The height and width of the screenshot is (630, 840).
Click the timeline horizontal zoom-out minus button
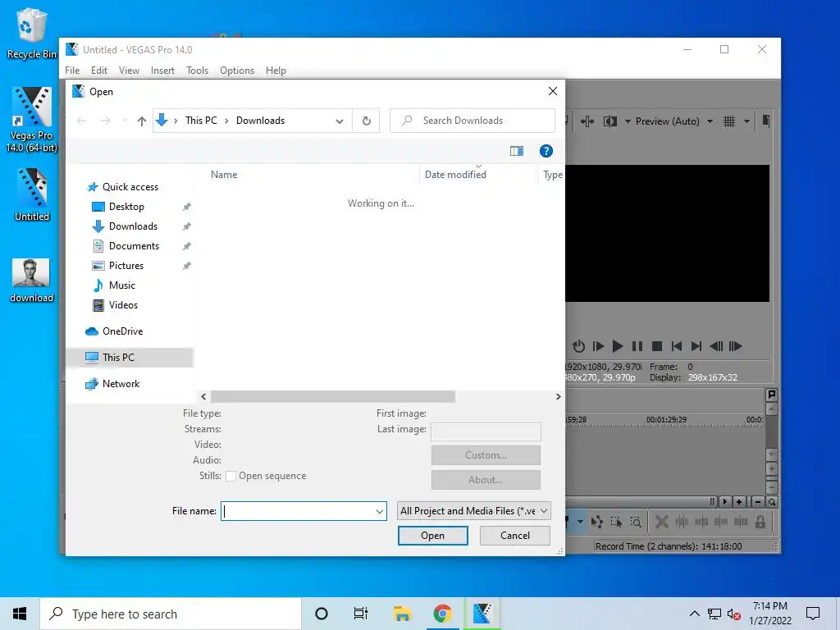coord(758,503)
